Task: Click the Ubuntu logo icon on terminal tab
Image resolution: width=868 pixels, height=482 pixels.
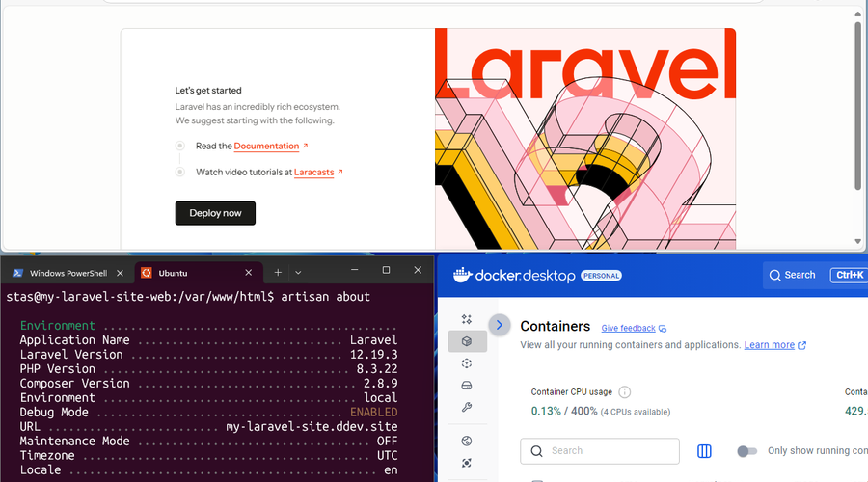Action: (x=147, y=273)
